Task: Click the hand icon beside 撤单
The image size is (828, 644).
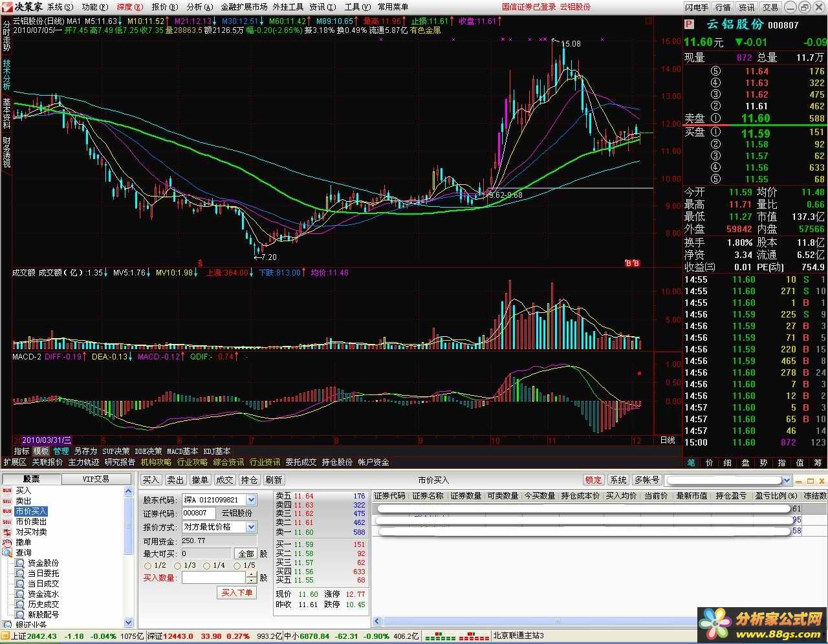Action: pyautogui.click(x=7, y=542)
